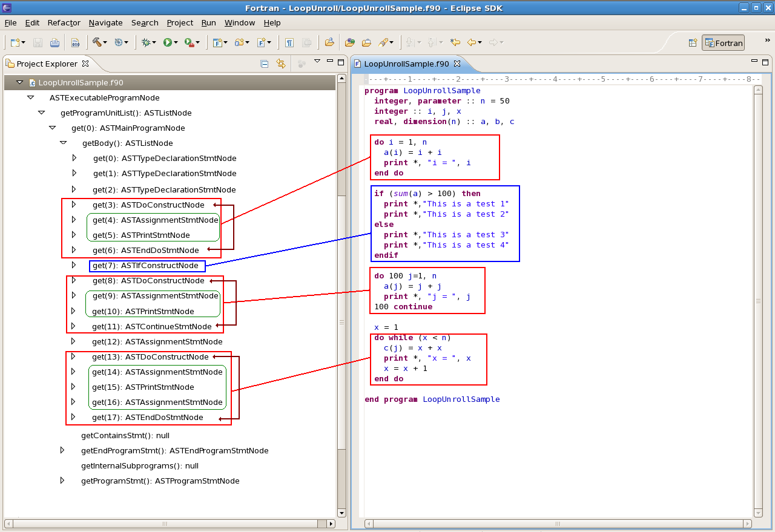775x532 pixels.
Task: Run the program with green play icon
Action: pos(167,42)
